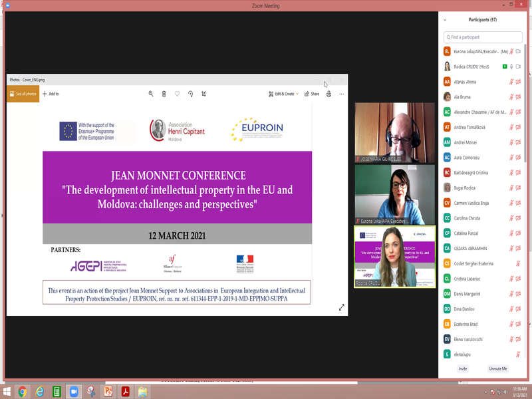Toggle the video camera icon for Rodica CRUDU
Viewport: 532px width, 399px height.
coord(518,66)
